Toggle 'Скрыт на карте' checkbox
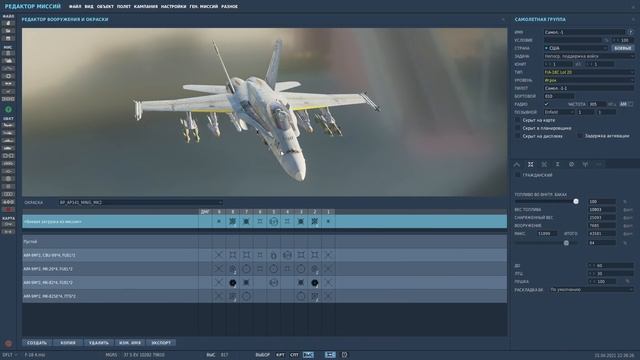 point(518,120)
